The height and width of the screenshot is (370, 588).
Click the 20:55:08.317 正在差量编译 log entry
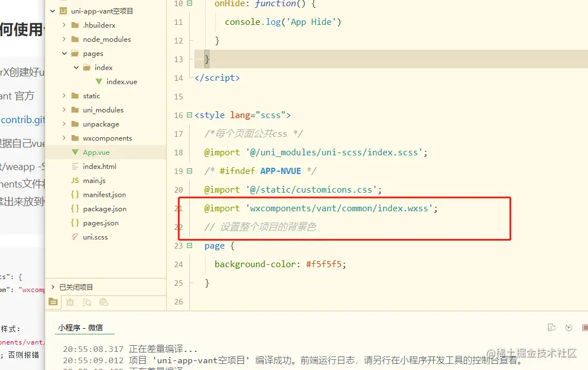click(x=130, y=349)
